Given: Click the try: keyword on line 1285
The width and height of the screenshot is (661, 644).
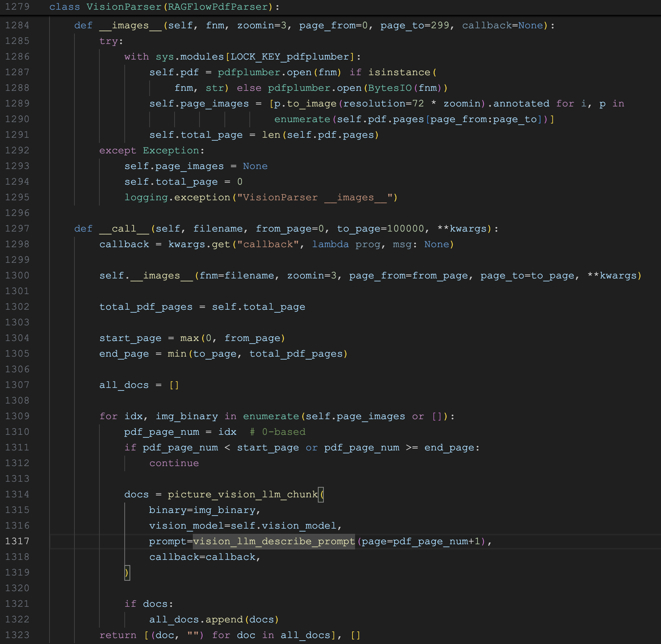Looking at the screenshot, I should [111, 41].
